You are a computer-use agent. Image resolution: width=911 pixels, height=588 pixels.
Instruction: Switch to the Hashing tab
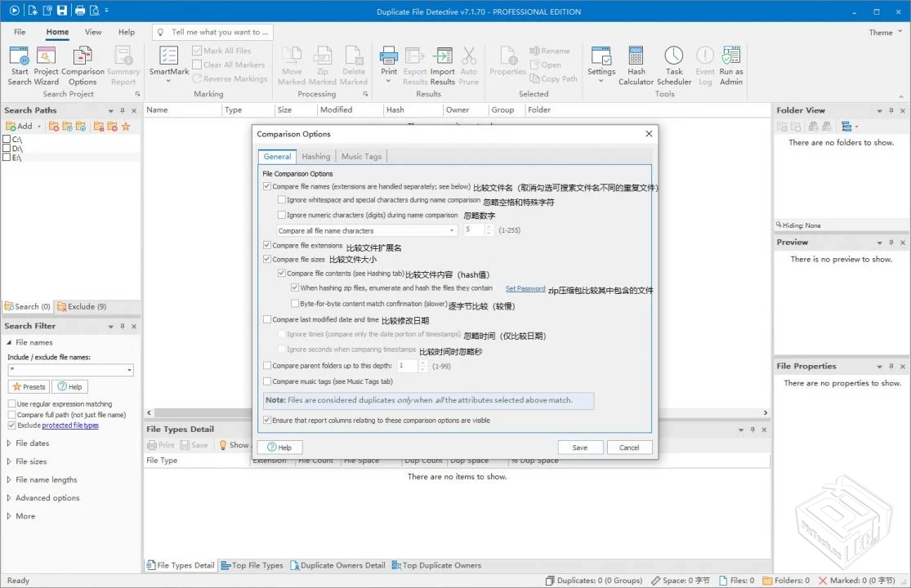pyautogui.click(x=315, y=156)
